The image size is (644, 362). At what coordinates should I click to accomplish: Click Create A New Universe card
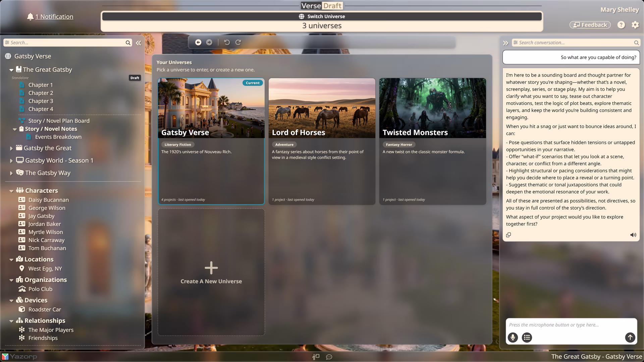(x=211, y=272)
